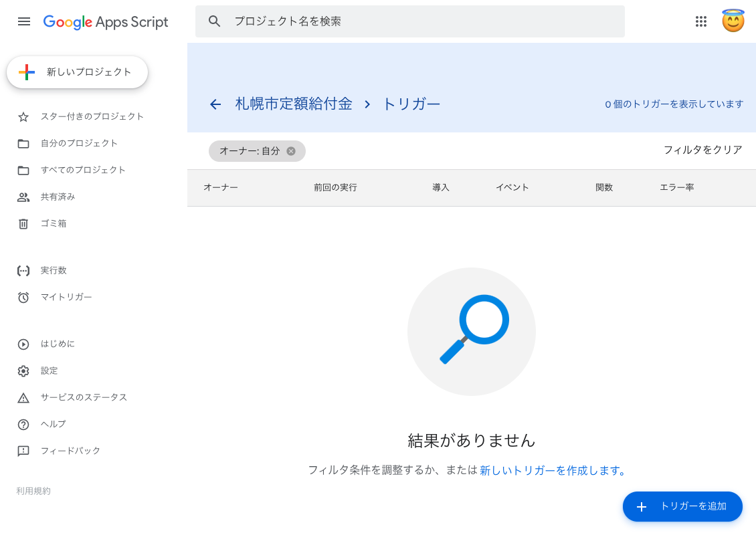Image resolution: width=756 pixels, height=535 pixels.
Task: Open はじめに page
Action: [x=58, y=344]
